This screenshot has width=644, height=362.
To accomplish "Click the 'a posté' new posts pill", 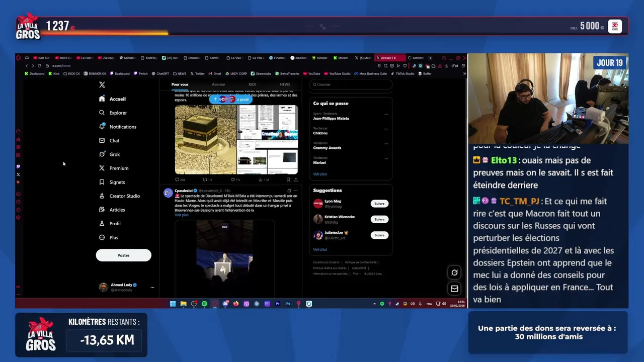I will 230,99.
